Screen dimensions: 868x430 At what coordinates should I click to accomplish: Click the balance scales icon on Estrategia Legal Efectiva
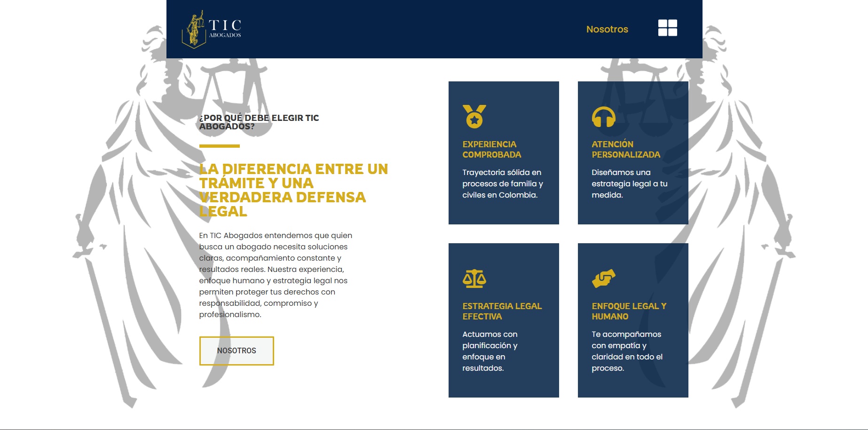point(475,279)
